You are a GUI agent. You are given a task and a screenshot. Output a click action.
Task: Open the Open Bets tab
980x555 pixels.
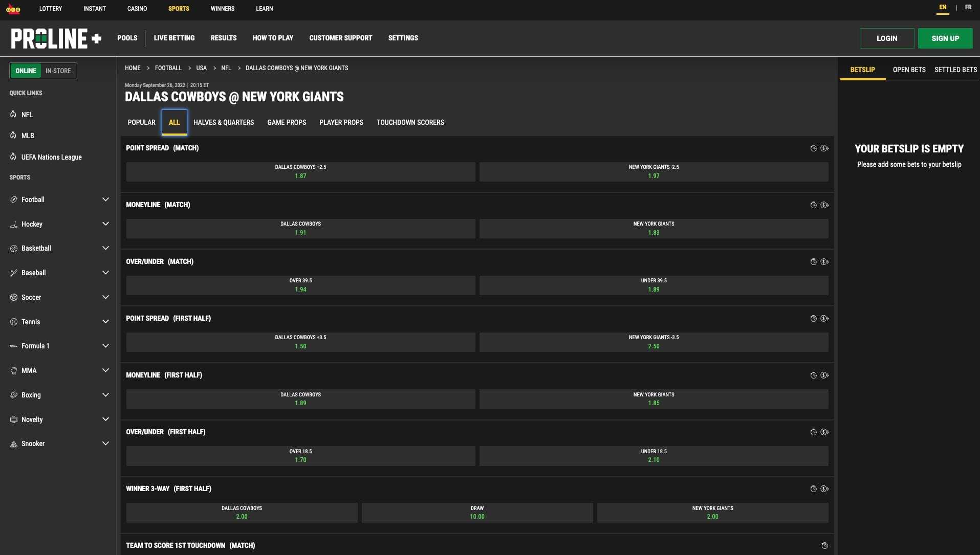tap(909, 70)
